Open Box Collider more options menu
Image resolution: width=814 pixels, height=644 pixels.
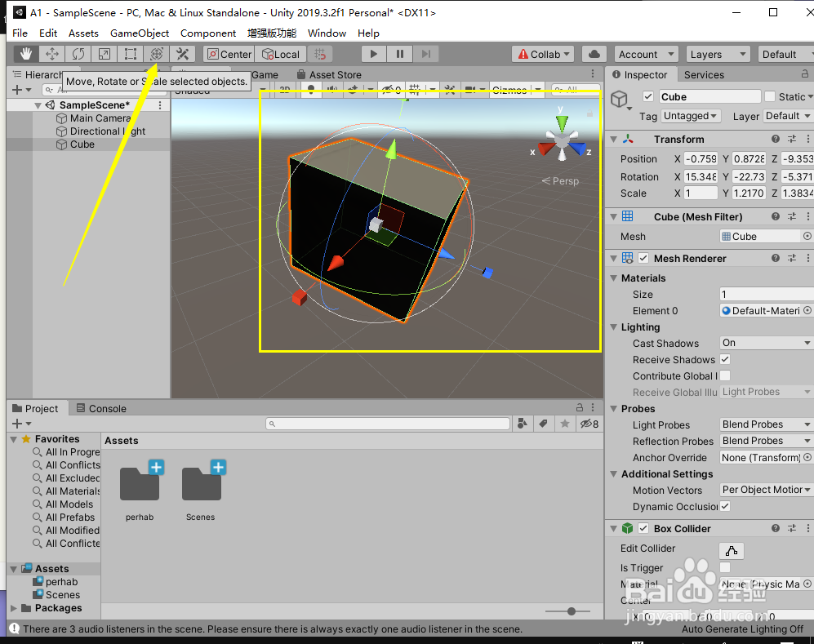(807, 528)
